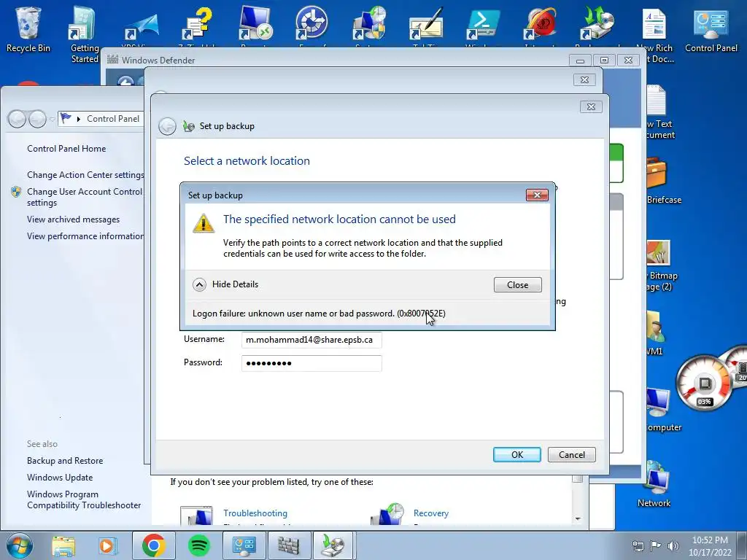Click OK in the network location dialog
Viewport: 747px width, 560px height.
pos(517,455)
